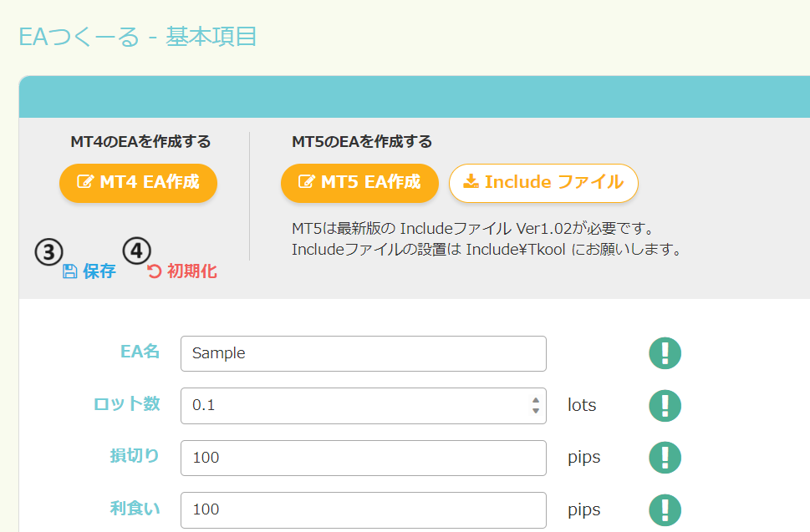Click the MT4 EA作成 button
810x532 pixels.
pos(138,183)
